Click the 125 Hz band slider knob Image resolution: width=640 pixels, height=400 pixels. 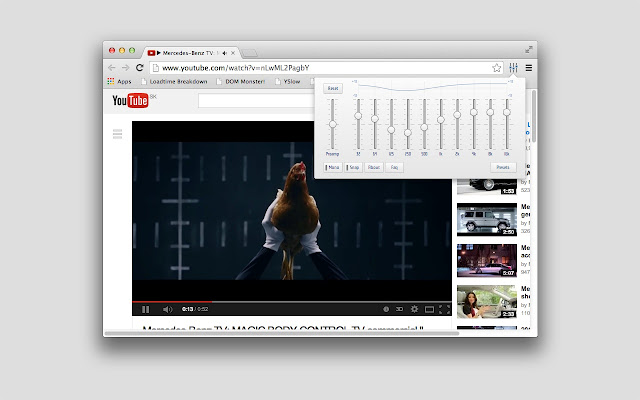[x=391, y=130]
